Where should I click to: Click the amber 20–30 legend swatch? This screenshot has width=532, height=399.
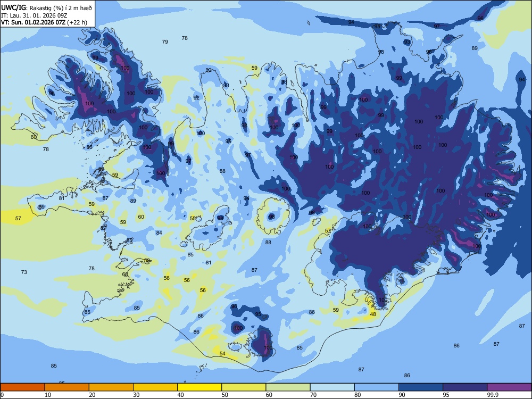111,387
